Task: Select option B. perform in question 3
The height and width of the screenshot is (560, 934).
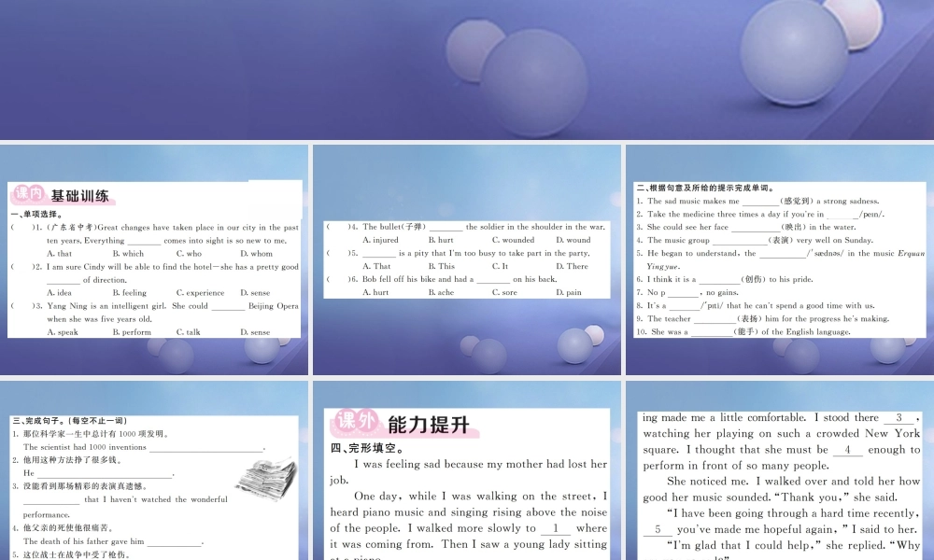Action: pos(132,332)
